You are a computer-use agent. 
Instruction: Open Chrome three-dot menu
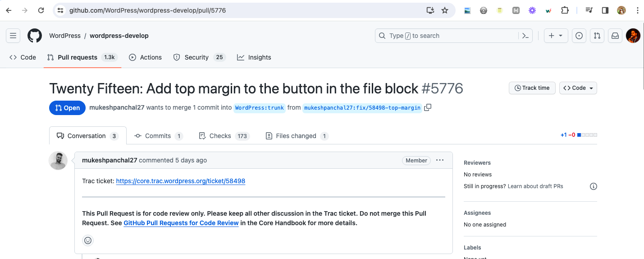pos(637,10)
